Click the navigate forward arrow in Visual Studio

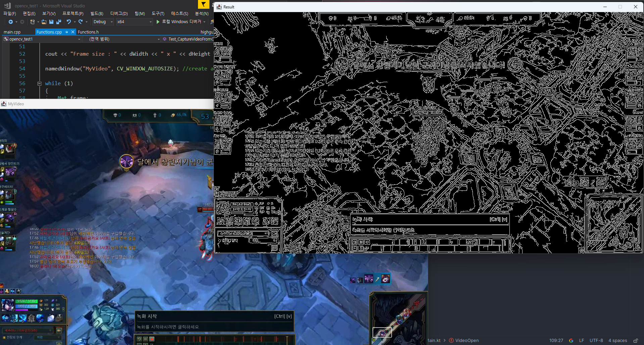pos(22,22)
